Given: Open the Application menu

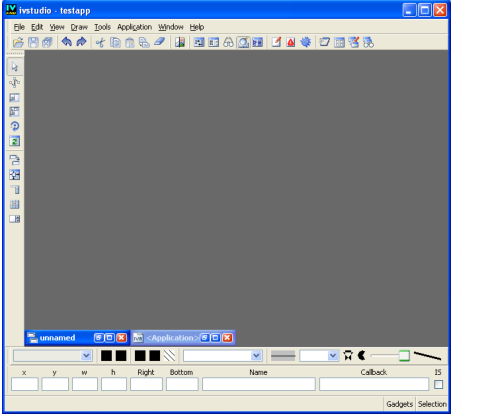Looking at the screenshot, I should 134,27.
